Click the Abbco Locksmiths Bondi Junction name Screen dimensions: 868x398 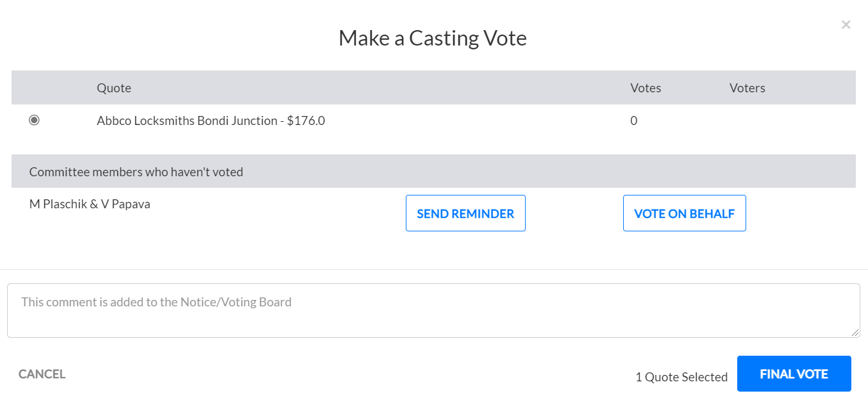tap(187, 120)
